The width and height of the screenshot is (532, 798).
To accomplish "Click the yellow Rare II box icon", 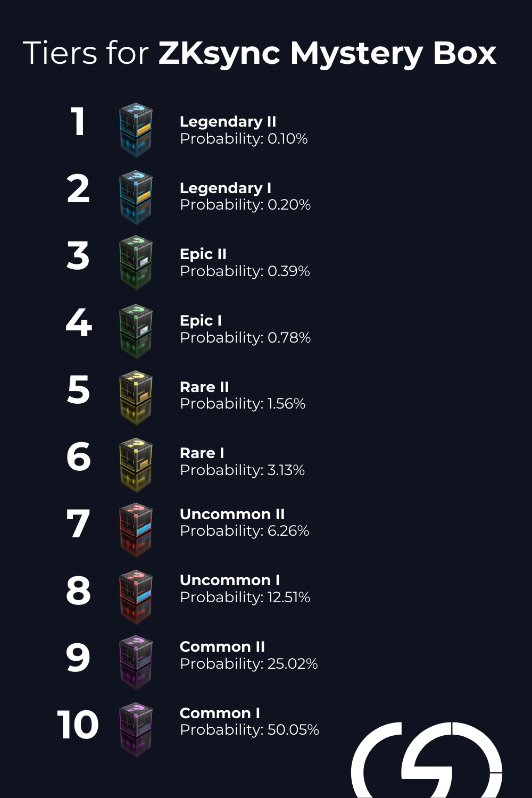I will [136, 397].
